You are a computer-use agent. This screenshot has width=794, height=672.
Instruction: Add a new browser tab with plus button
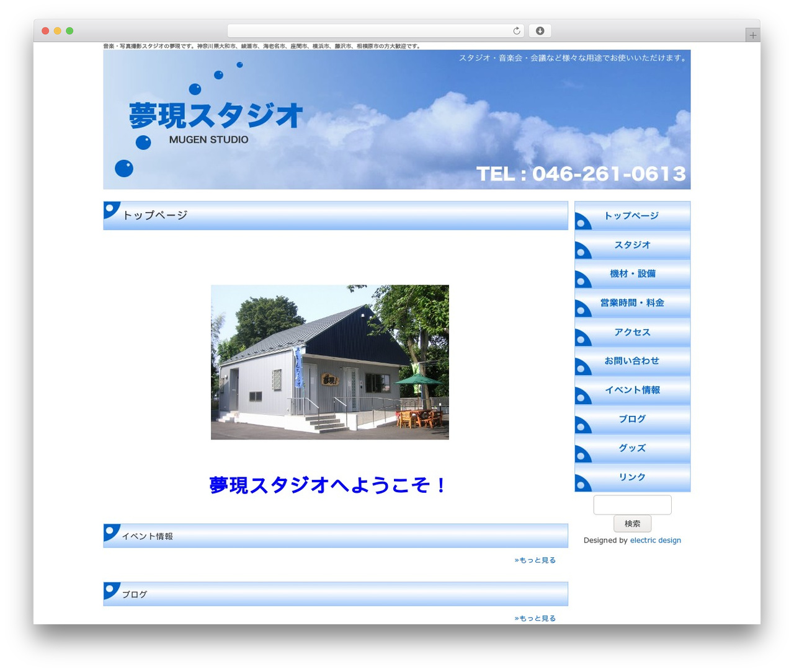(x=752, y=35)
